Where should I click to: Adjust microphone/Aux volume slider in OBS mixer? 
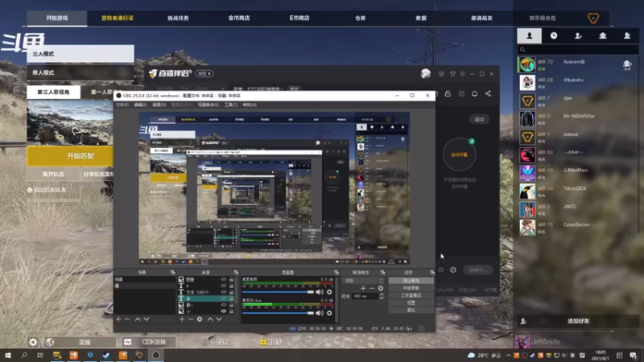pos(278,313)
